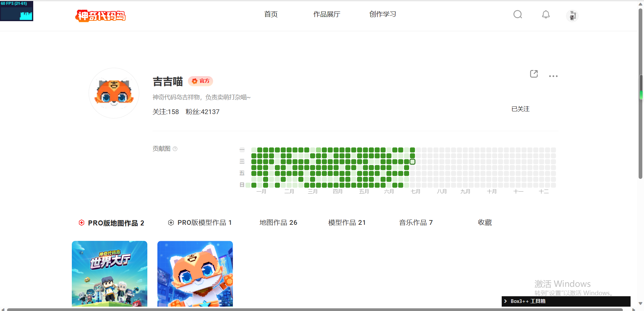Click the contribution chart help question icon
The height and width of the screenshot is (311, 644).
[175, 149]
